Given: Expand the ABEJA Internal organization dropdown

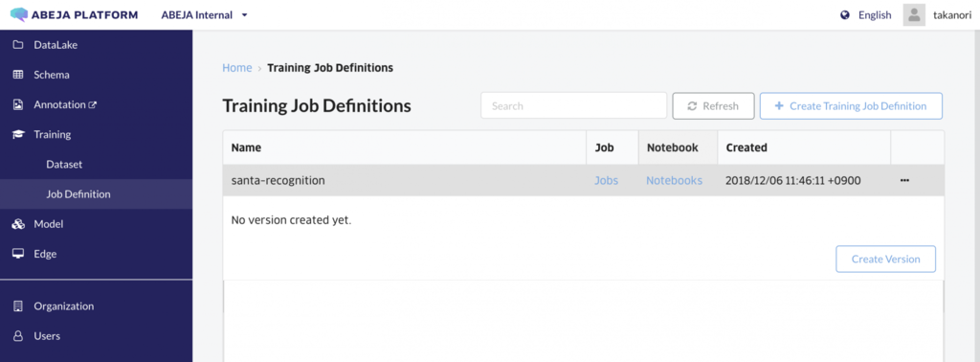Looking at the screenshot, I should (205, 15).
